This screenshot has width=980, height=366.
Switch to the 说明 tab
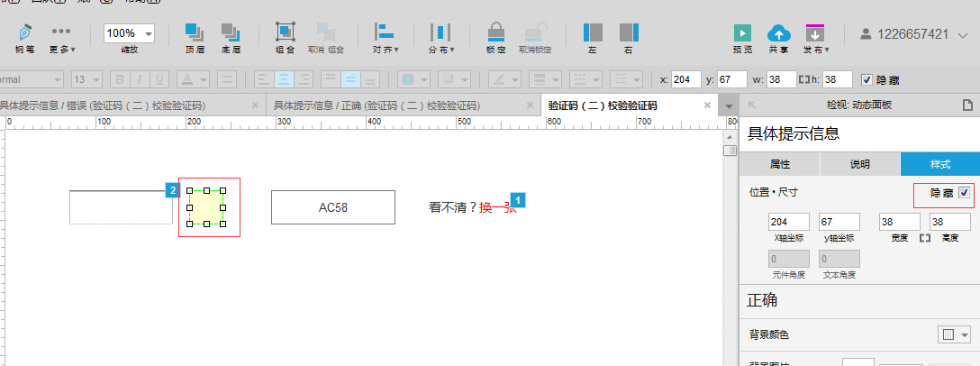(x=860, y=165)
